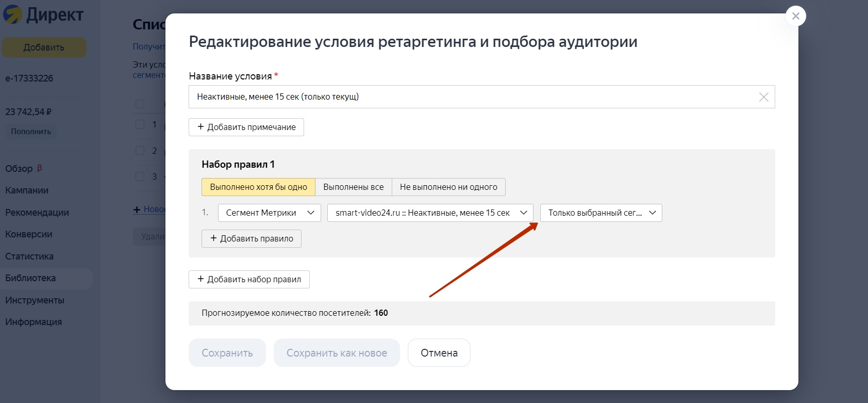This screenshot has width=868, height=403.
Task: Open the smart-video24.ru segment dropdown
Action: 430,213
